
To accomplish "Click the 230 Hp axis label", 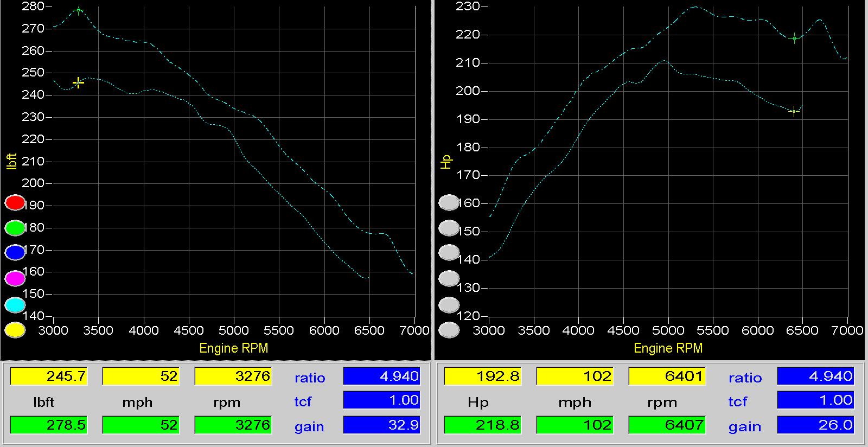I will (468, 7).
